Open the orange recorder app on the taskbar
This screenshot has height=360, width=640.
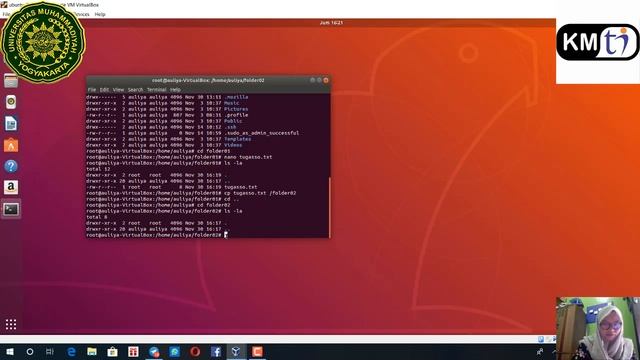257,352
